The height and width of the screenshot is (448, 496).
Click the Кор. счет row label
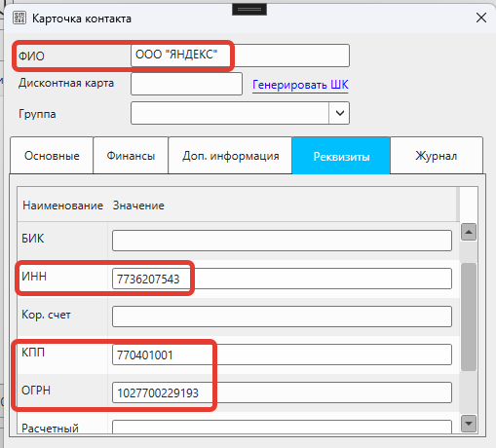tap(46, 315)
